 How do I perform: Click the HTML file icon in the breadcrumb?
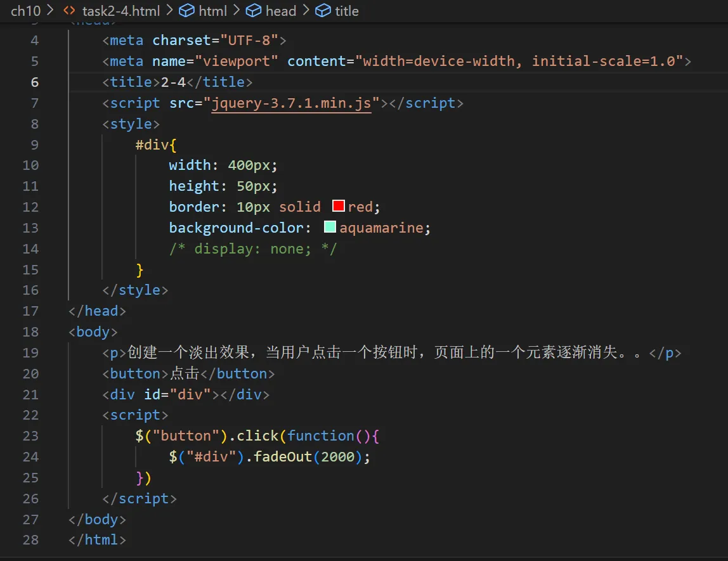click(x=69, y=11)
